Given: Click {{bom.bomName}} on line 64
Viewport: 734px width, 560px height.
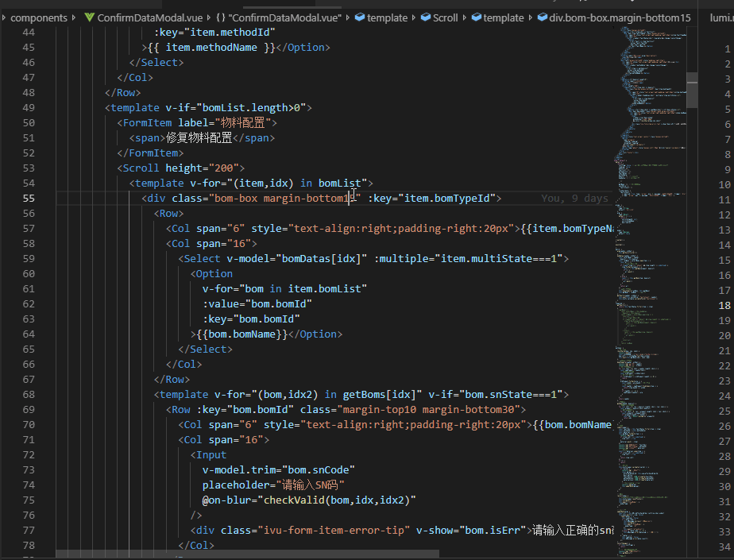Looking at the screenshot, I should (x=242, y=334).
